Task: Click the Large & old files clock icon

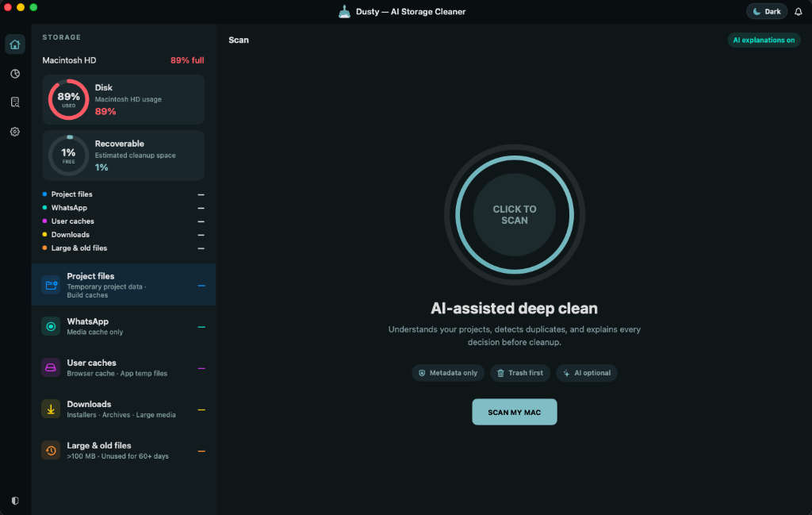Action: point(51,451)
